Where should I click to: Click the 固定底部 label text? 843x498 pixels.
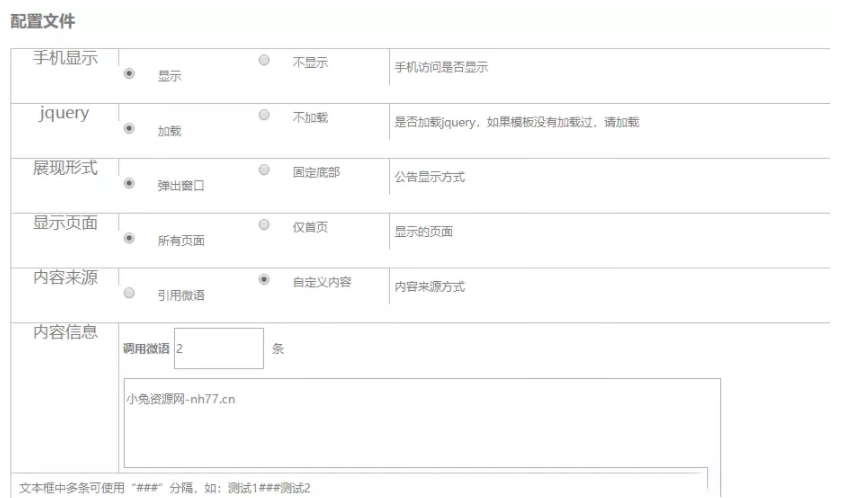click(x=316, y=173)
